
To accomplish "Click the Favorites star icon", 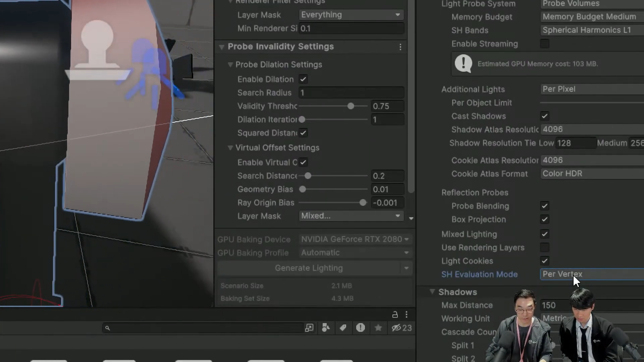I will coord(378,328).
